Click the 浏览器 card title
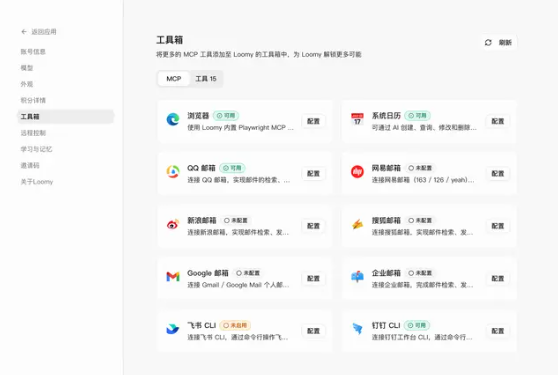Viewport: 558px width, 375px height. [198, 116]
